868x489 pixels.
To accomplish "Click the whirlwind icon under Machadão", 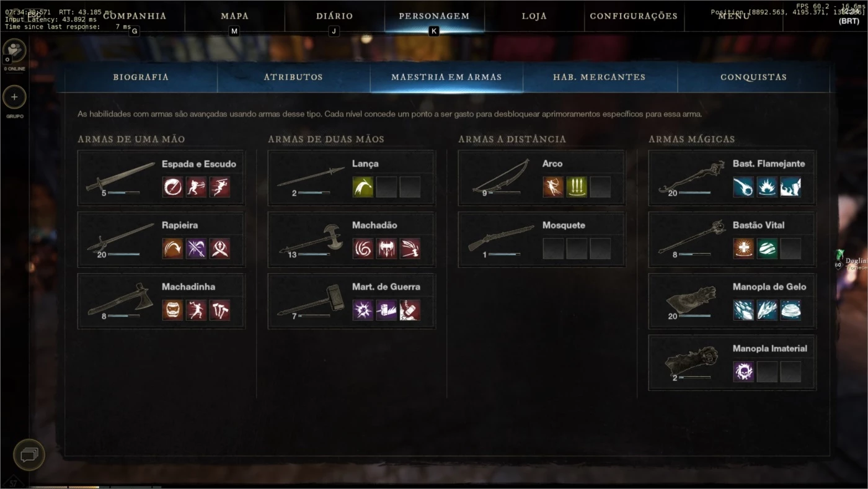I will pyautogui.click(x=363, y=248).
